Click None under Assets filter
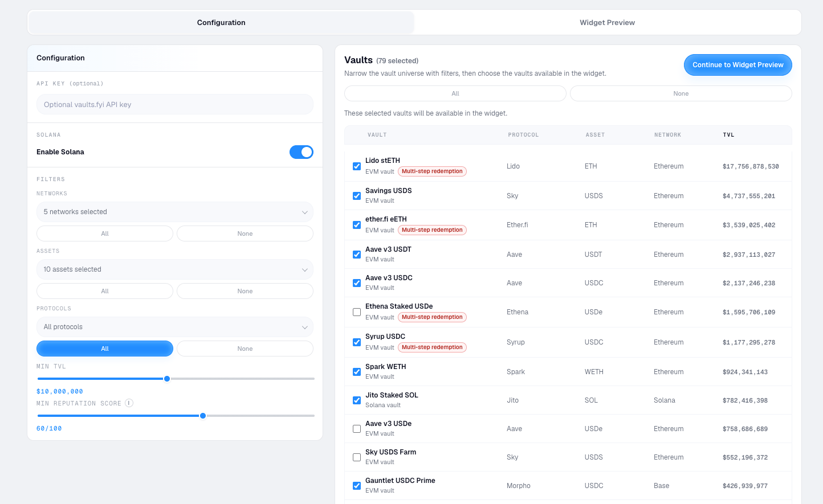Image resolution: width=823 pixels, height=504 pixels. point(245,291)
